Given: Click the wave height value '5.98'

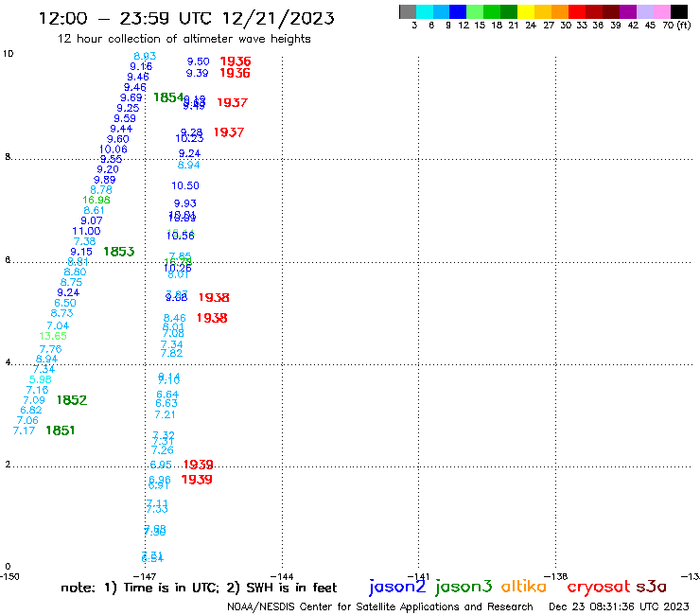Looking at the screenshot, I should click(x=41, y=379).
